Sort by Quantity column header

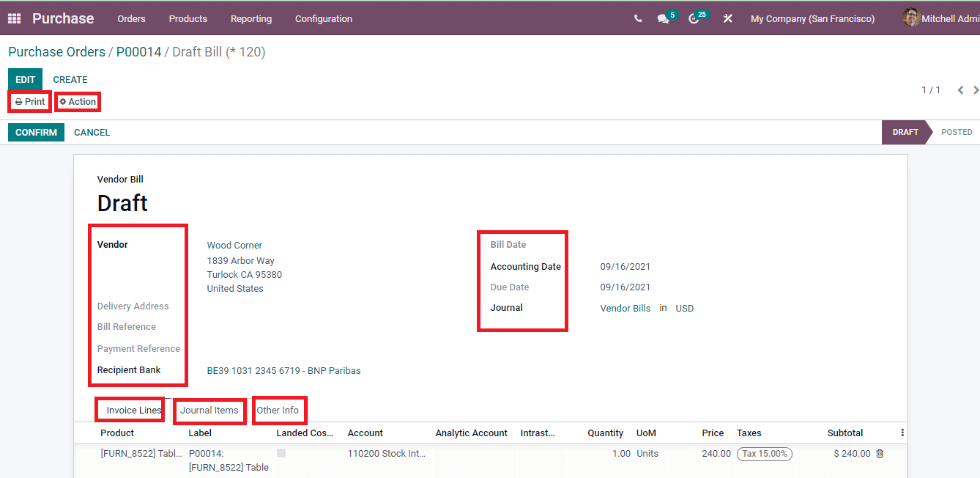click(606, 433)
